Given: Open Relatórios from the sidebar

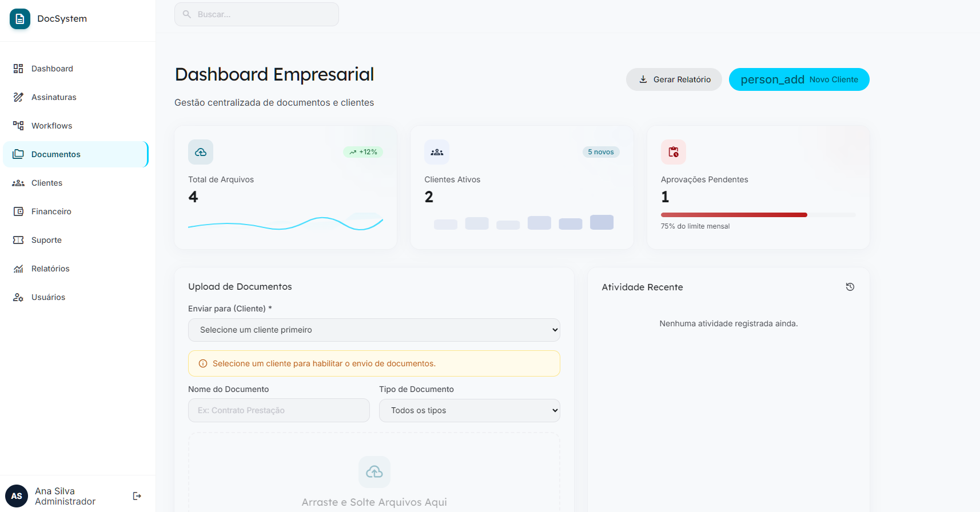Looking at the screenshot, I should [x=75, y=269].
